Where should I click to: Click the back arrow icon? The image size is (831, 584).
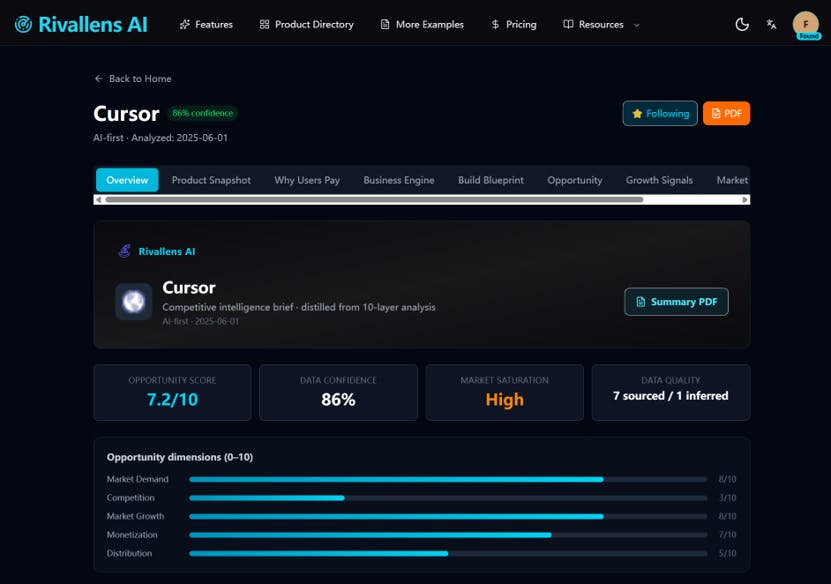99,78
